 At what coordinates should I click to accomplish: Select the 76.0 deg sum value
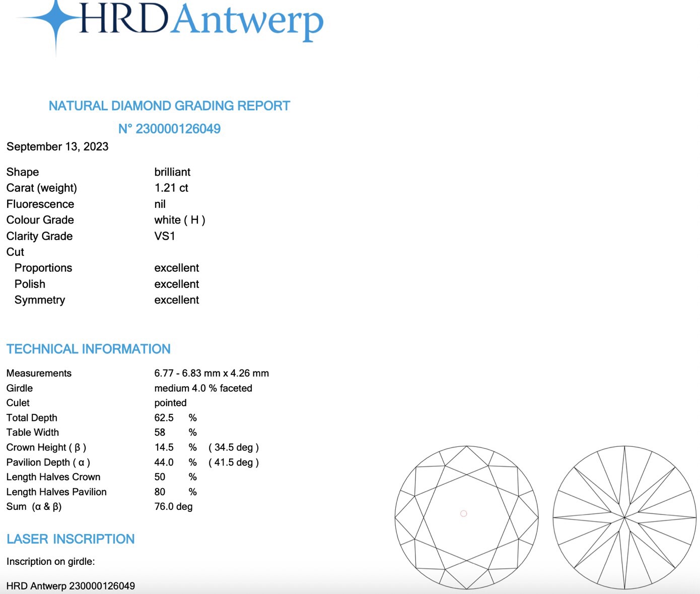pyautogui.click(x=173, y=506)
